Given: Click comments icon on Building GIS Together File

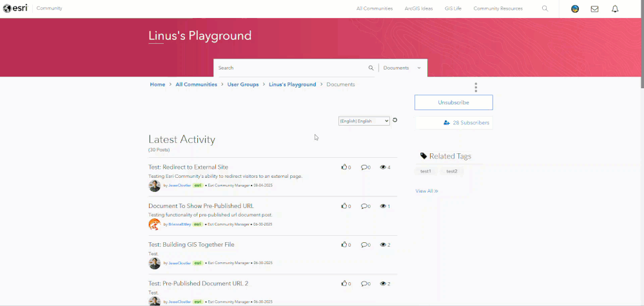Looking at the screenshot, I should [x=364, y=244].
